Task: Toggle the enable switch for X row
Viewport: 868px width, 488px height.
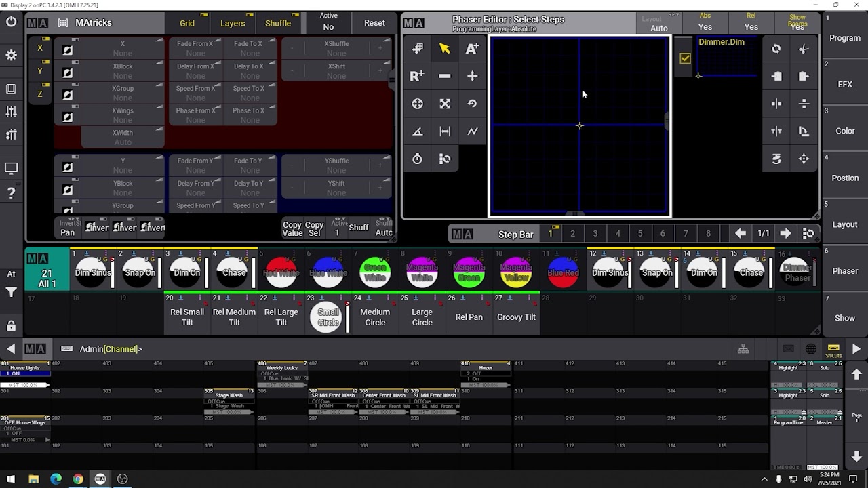Action: (x=68, y=49)
